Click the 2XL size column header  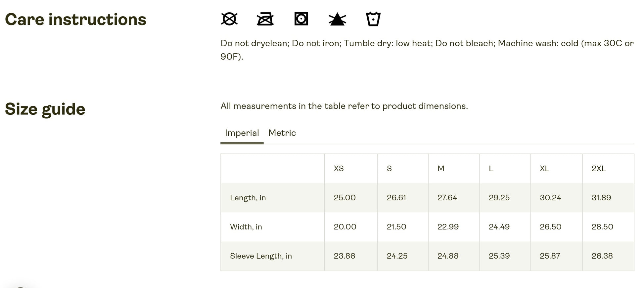(598, 169)
